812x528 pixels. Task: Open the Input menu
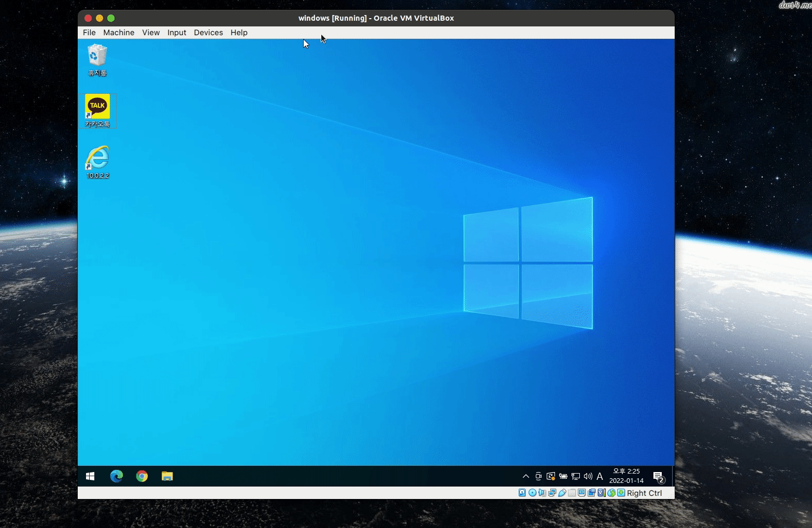pos(177,32)
